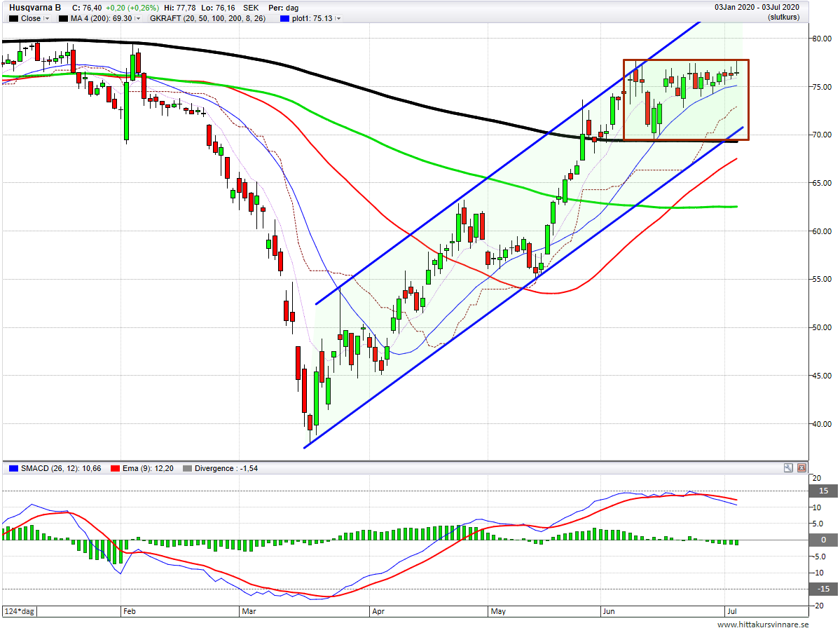Open the www.hittakursvinnare.se link
840x628 pixels.
click(x=763, y=624)
